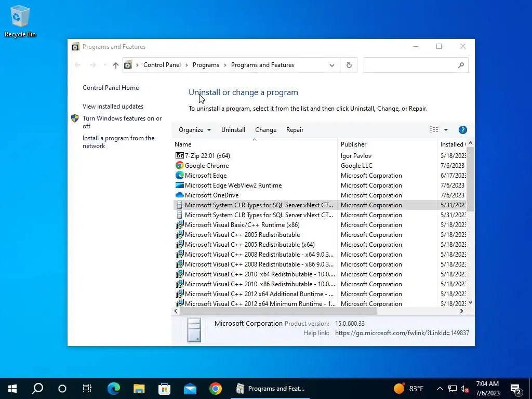Click the search magnifier icon in the search box

[461, 65]
